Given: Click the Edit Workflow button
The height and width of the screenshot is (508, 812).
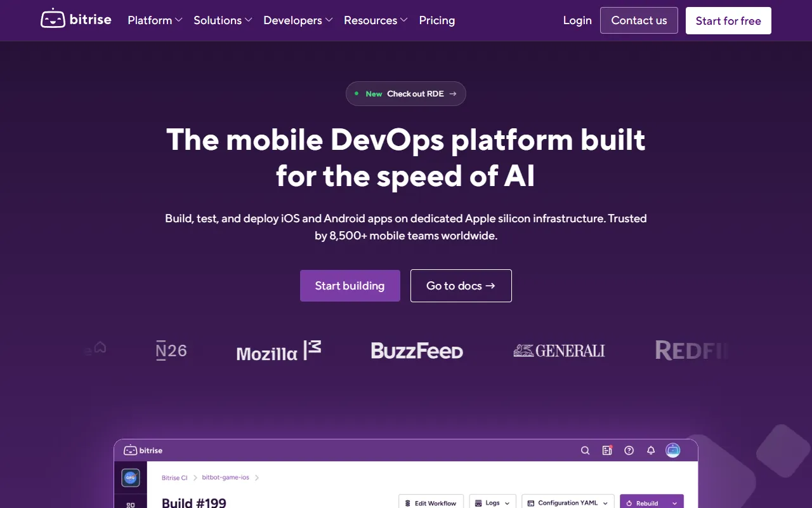Looking at the screenshot, I should tap(431, 502).
